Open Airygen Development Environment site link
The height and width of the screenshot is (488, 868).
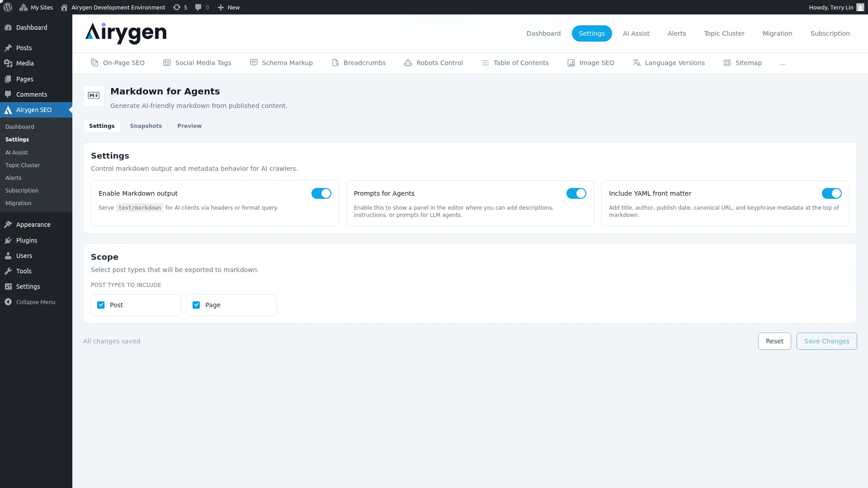point(113,7)
